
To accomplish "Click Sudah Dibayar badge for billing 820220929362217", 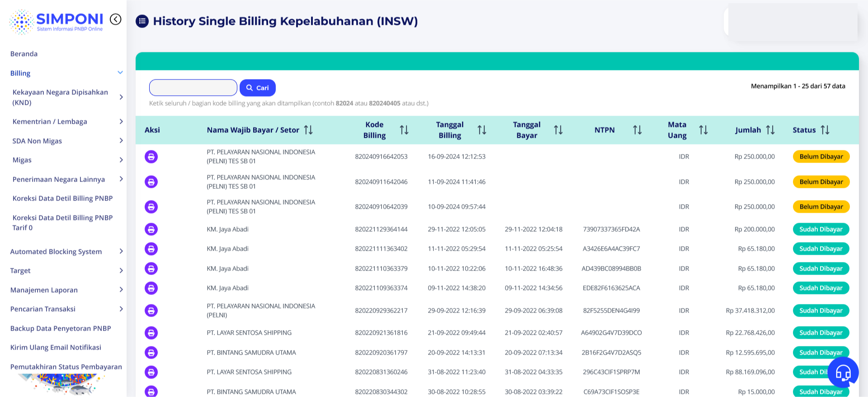I will click(821, 311).
